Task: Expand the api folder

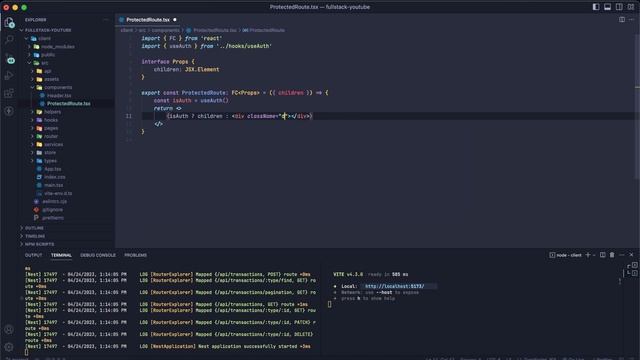Action: tap(48, 71)
